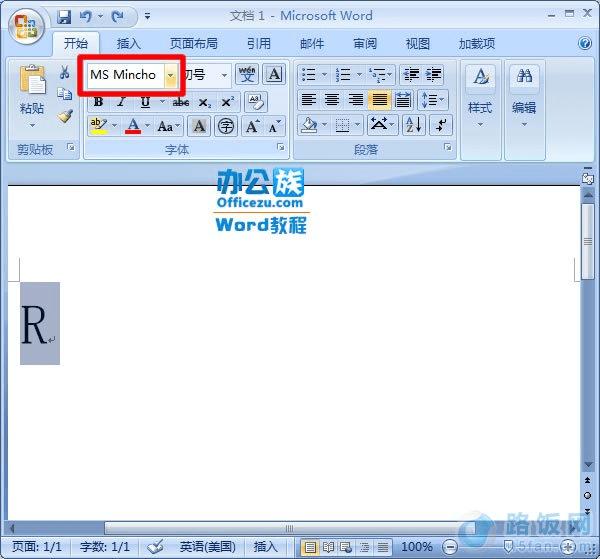
Task: Apply Character Border (boxed A)
Action: [x=274, y=74]
